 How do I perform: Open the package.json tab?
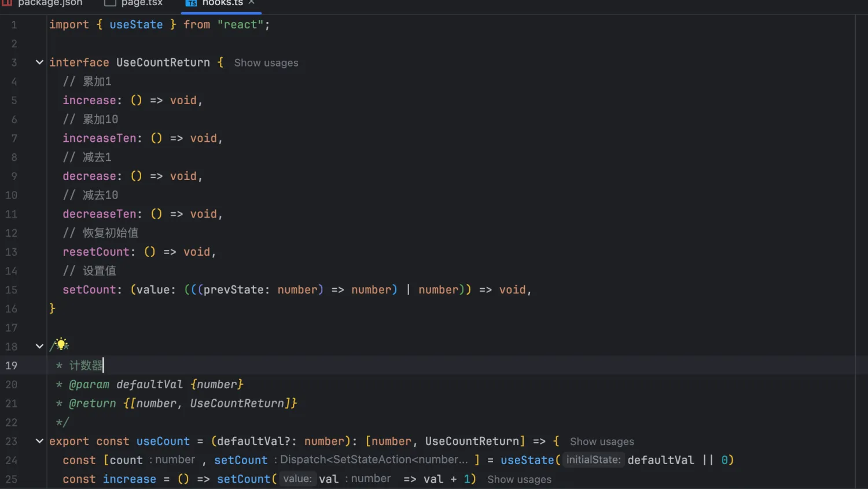(x=43, y=3)
